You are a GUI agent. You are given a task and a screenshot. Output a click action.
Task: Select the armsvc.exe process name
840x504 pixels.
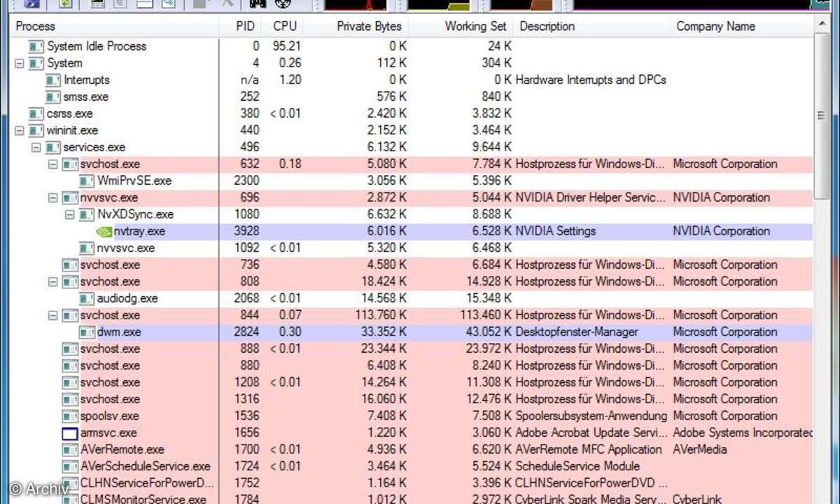[x=108, y=433]
